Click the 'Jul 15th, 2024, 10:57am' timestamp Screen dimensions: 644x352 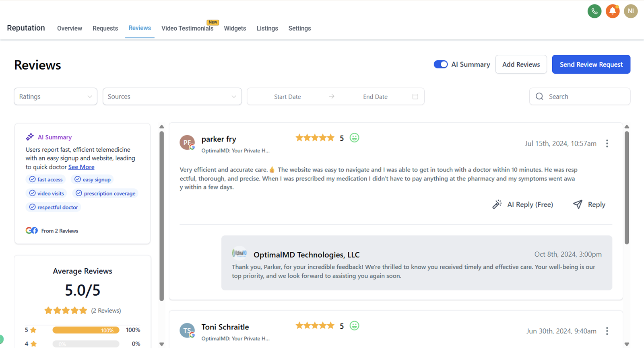click(x=561, y=143)
